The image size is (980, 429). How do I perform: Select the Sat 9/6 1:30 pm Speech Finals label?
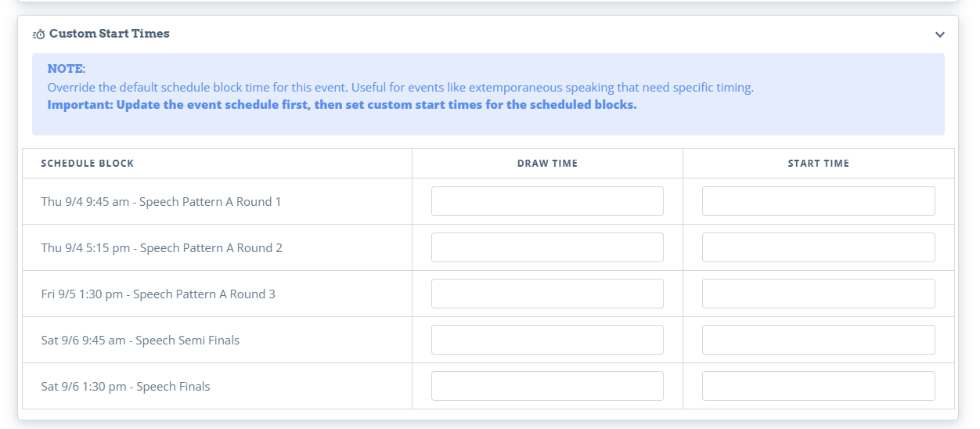tap(125, 387)
